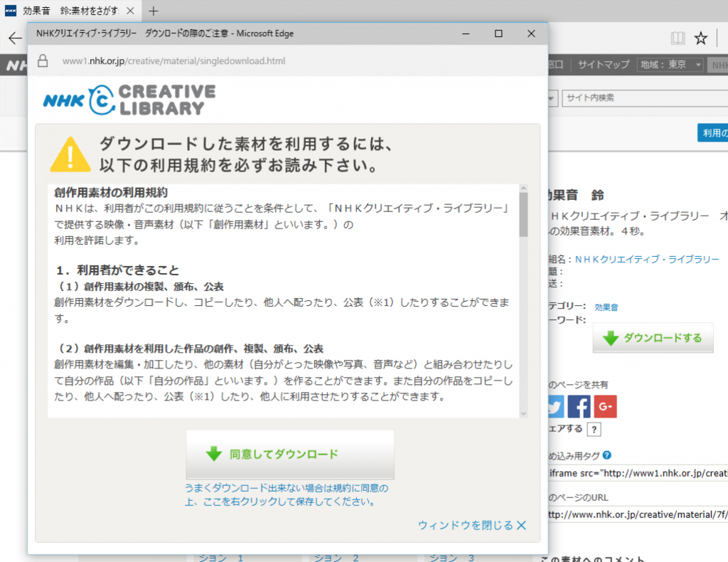Open a new browser tab with plus
This screenshot has width=728, height=562.
[154, 11]
